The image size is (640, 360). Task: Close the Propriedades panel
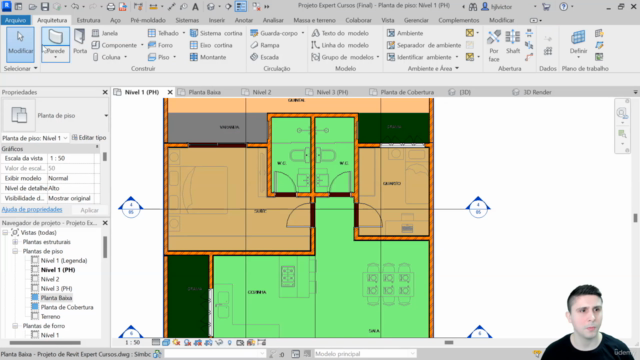click(105, 92)
